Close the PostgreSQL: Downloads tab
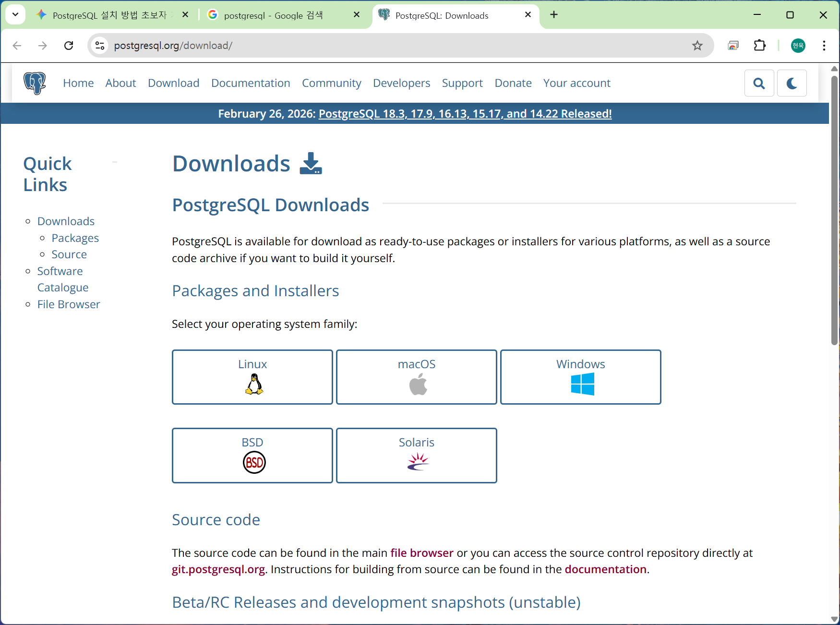 click(528, 15)
